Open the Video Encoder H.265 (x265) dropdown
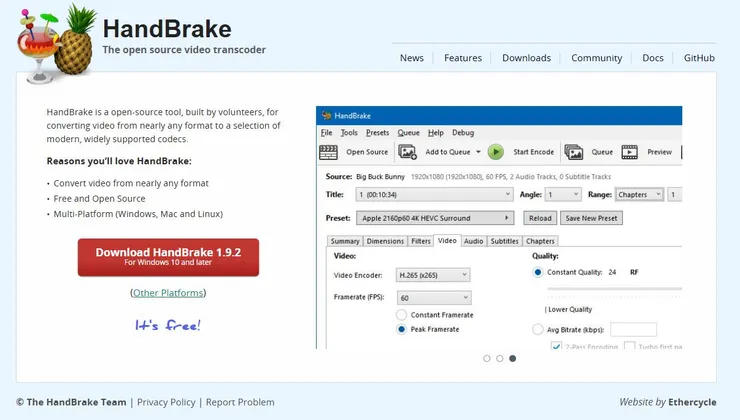The width and height of the screenshot is (740, 420). pos(433,275)
